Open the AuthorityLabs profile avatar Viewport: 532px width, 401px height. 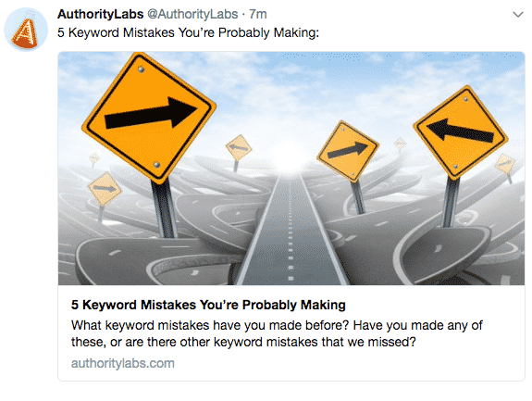tap(26, 30)
